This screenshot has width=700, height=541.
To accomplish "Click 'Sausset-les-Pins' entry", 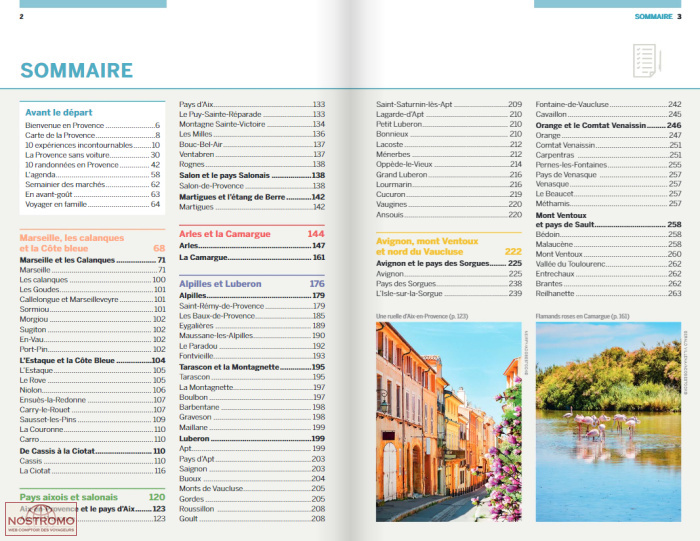I will click(92, 420).
